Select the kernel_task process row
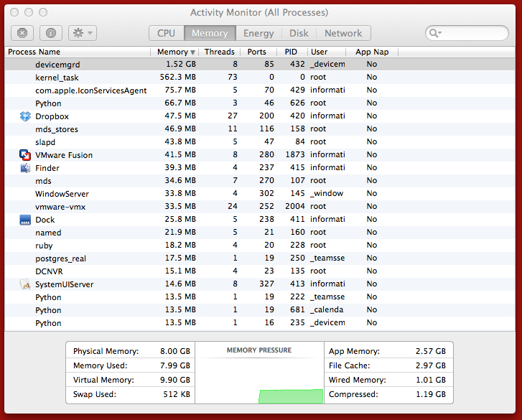 pos(260,78)
